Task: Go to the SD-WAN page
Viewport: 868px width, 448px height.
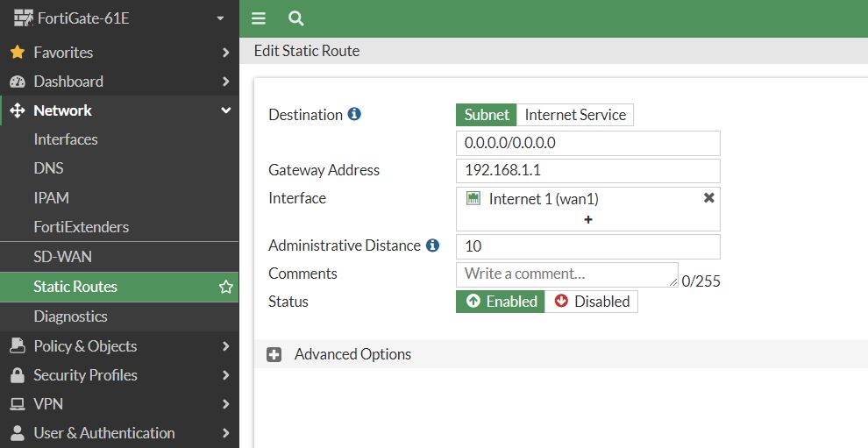Action: 62,257
